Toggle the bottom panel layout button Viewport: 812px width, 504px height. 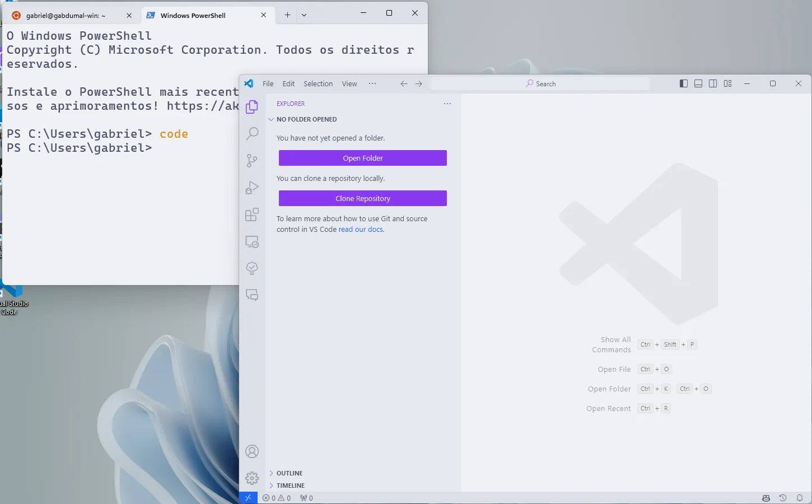tap(698, 83)
